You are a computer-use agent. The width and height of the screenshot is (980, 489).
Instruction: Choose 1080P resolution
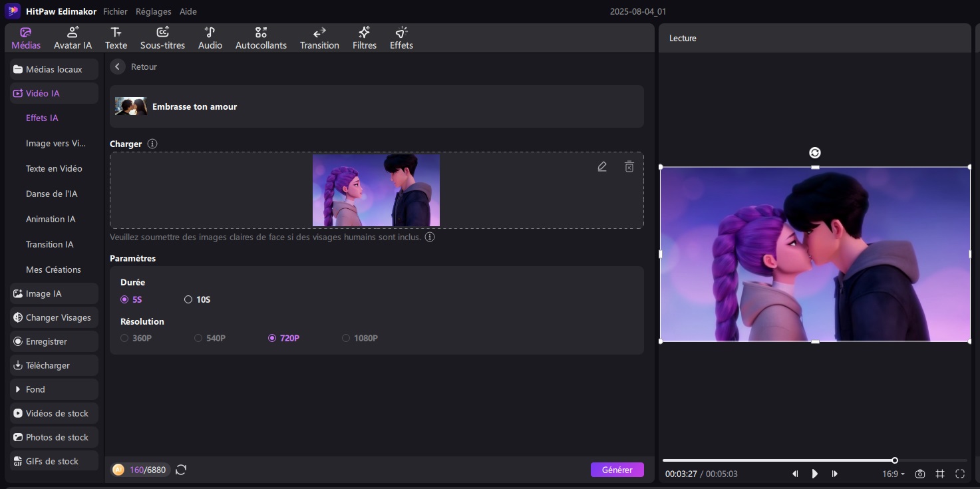[360, 338]
